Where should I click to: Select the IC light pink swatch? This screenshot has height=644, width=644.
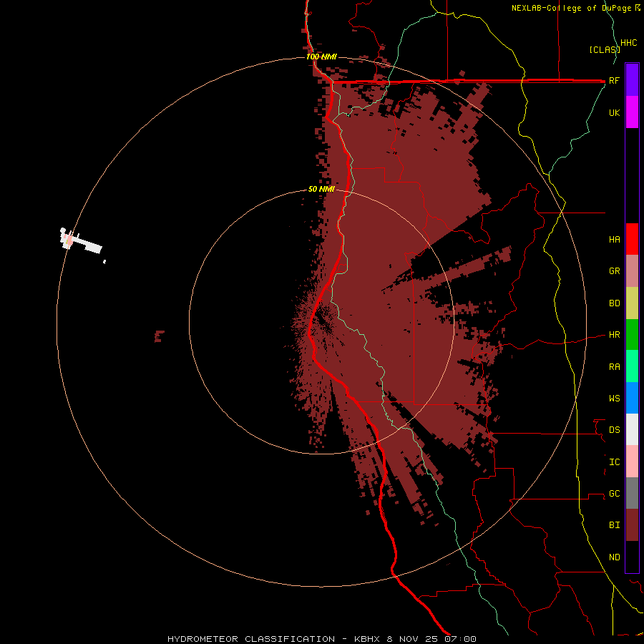[632, 462]
